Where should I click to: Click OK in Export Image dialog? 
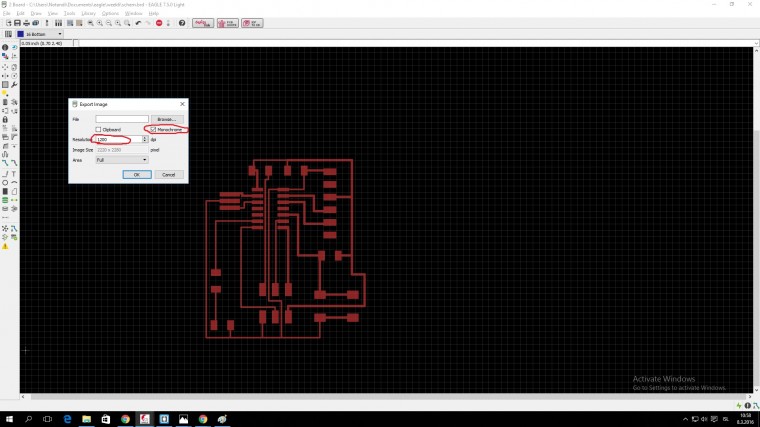coord(137,174)
